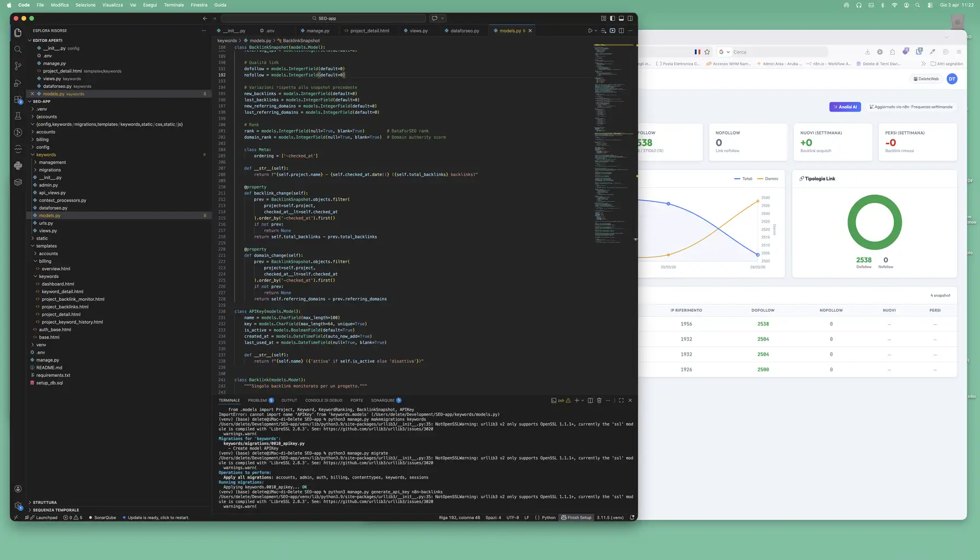Image resolution: width=980 pixels, height=560 pixels.
Task: Open the Search view in activity bar
Action: tap(18, 49)
